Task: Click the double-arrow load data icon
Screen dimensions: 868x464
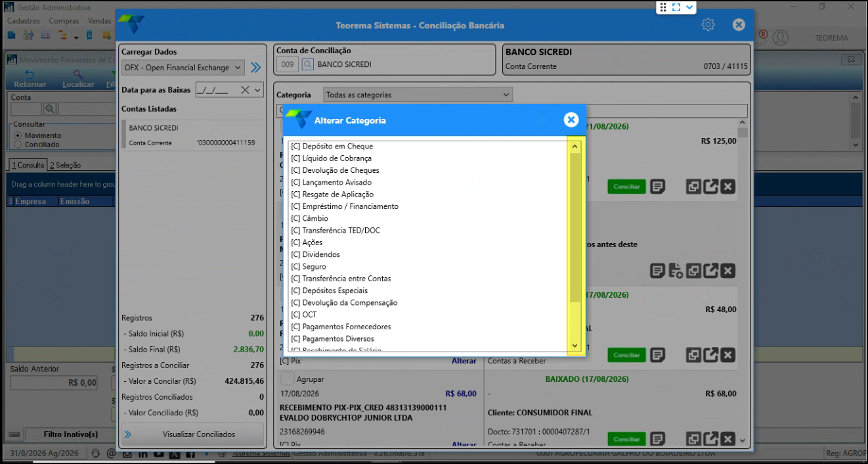Action: pos(255,67)
